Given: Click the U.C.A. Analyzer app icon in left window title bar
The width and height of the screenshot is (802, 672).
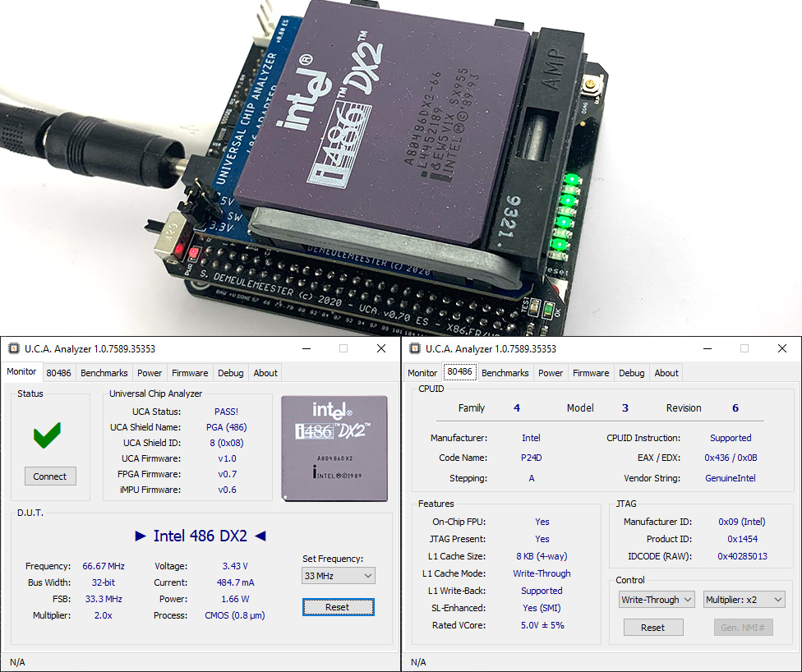Looking at the screenshot, I should pyautogui.click(x=14, y=349).
